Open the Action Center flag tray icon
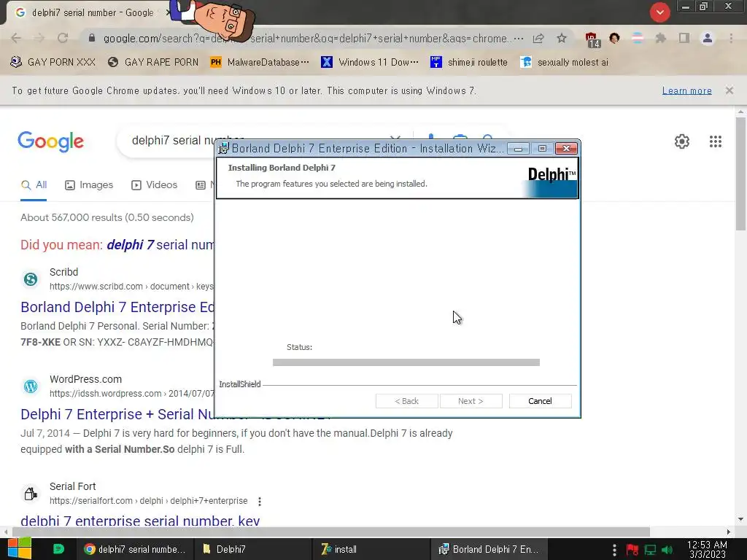747x560 pixels. point(632,550)
